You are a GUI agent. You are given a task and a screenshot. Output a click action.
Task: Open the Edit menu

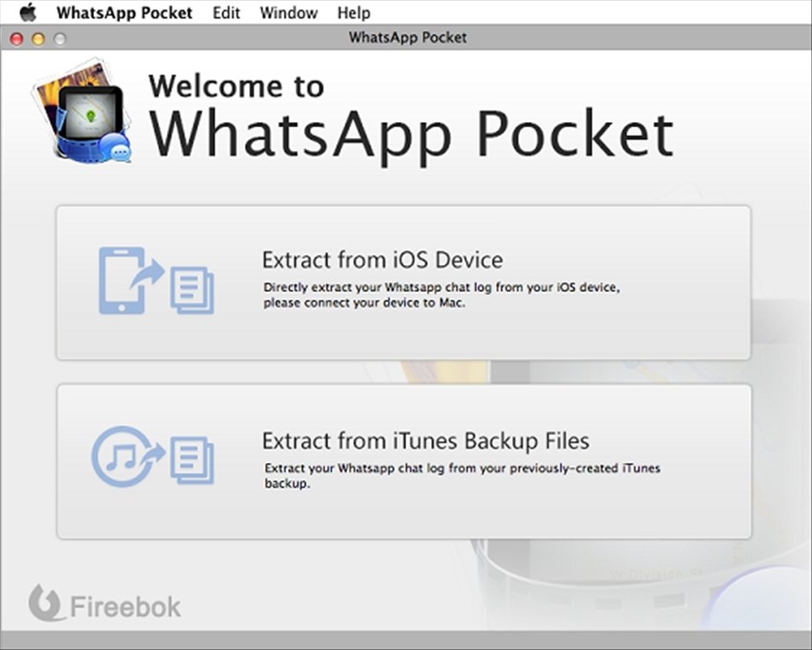coord(226,13)
